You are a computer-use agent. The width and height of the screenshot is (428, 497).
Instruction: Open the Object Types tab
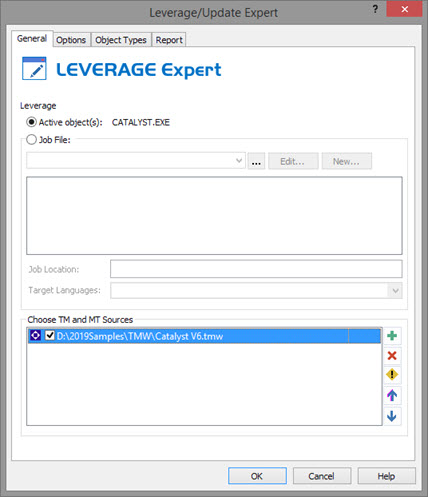(121, 40)
